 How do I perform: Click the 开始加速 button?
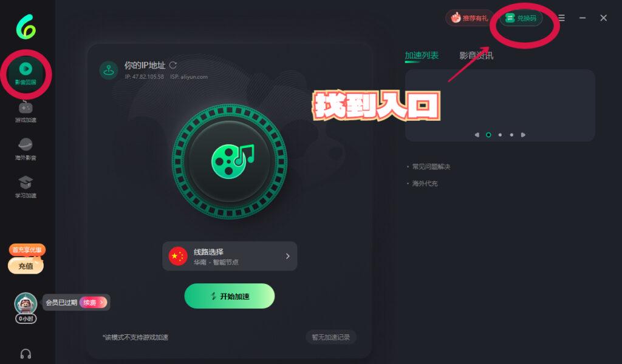click(230, 296)
